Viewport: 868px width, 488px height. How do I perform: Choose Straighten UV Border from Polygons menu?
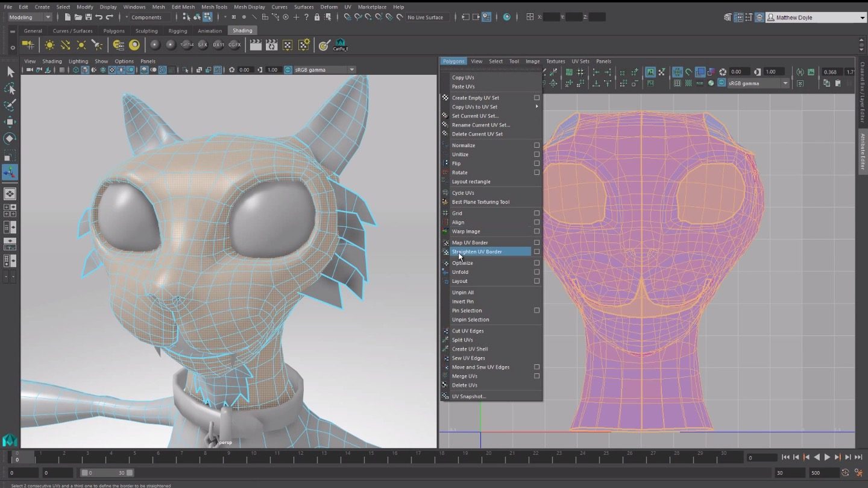pos(477,252)
